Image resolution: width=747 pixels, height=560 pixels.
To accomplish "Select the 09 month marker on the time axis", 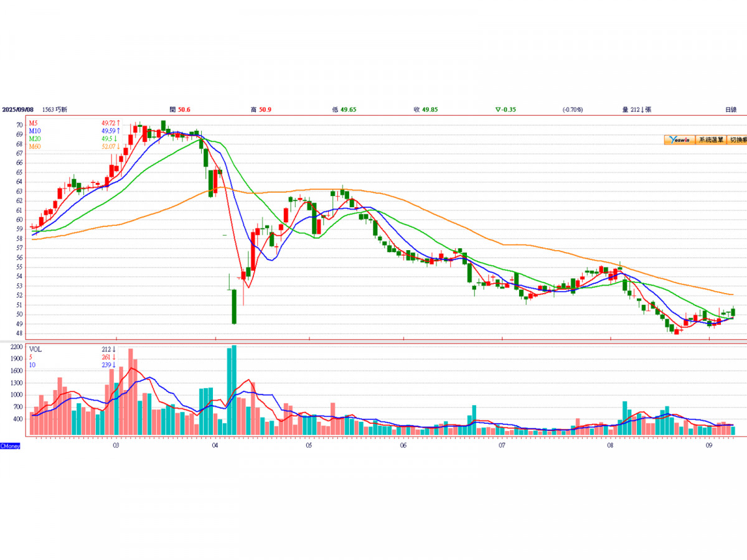I will (708, 446).
